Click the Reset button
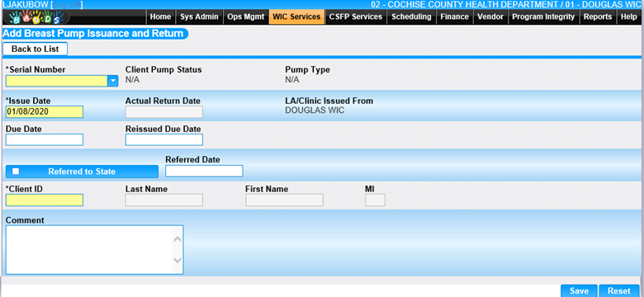The height and width of the screenshot is (297, 644). click(619, 290)
